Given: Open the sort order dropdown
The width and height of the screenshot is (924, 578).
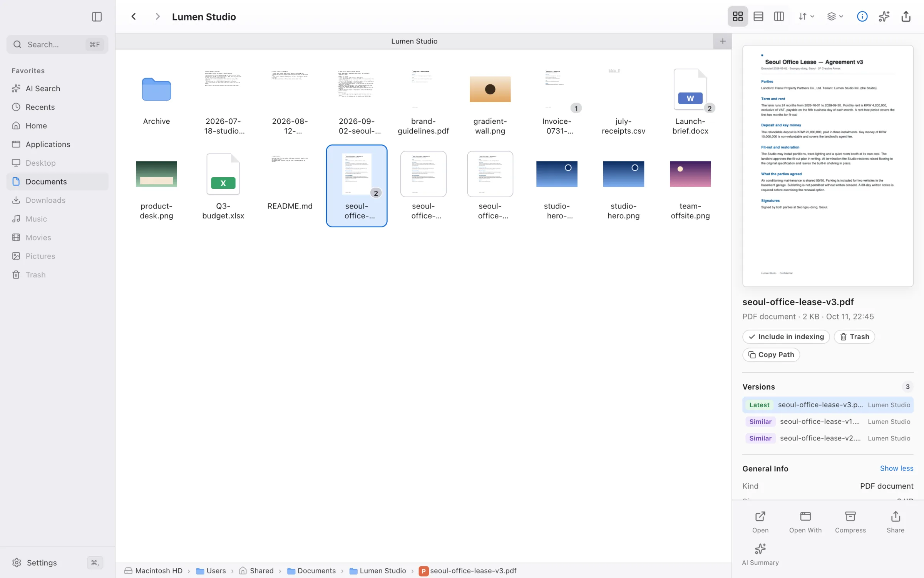Looking at the screenshot, I should pos(806,17).
